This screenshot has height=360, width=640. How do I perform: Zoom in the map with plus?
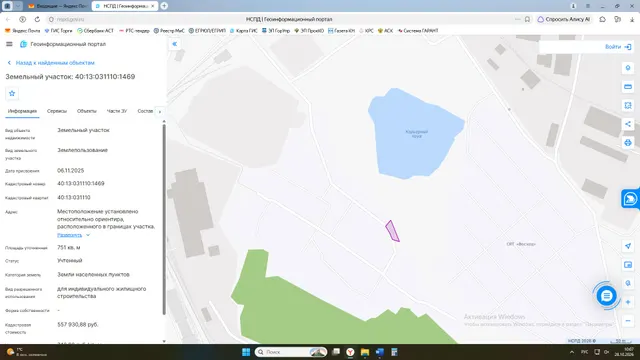(628, 302)
